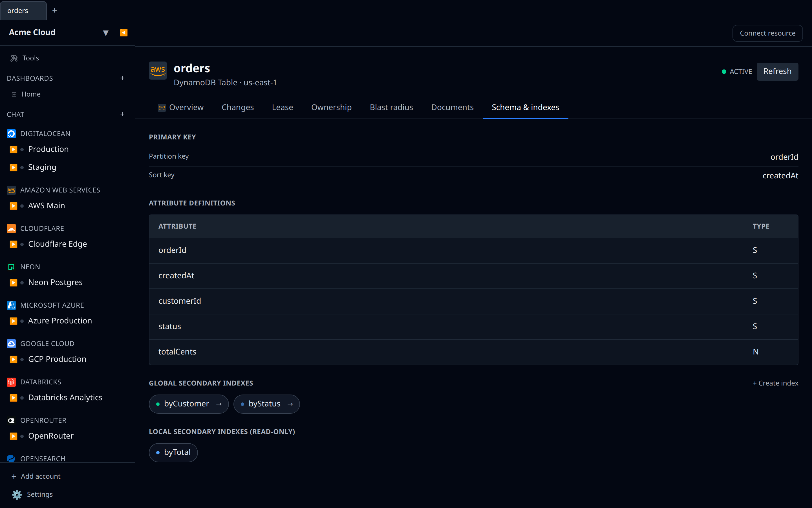
Task: Open the Cloudflare Edge account
Action: [58, 244]
